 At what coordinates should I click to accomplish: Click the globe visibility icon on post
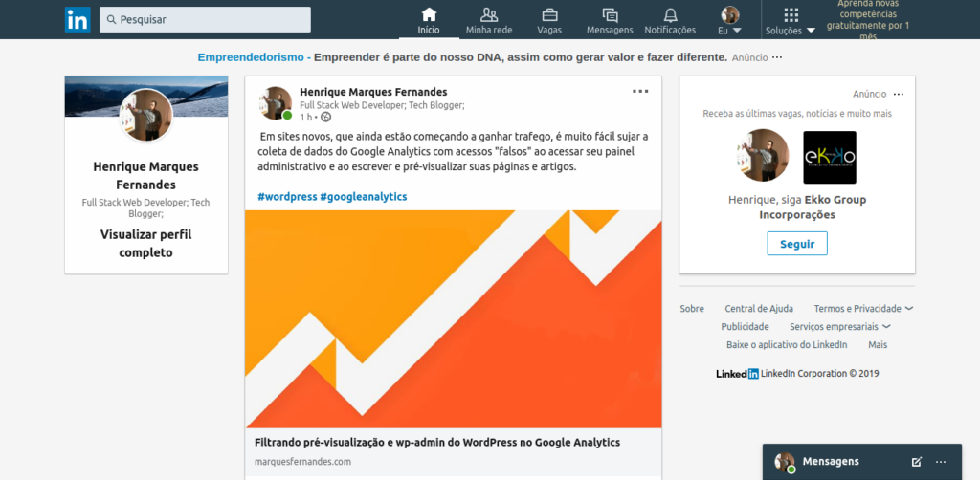pyautogui.click(x=325, y=117)
